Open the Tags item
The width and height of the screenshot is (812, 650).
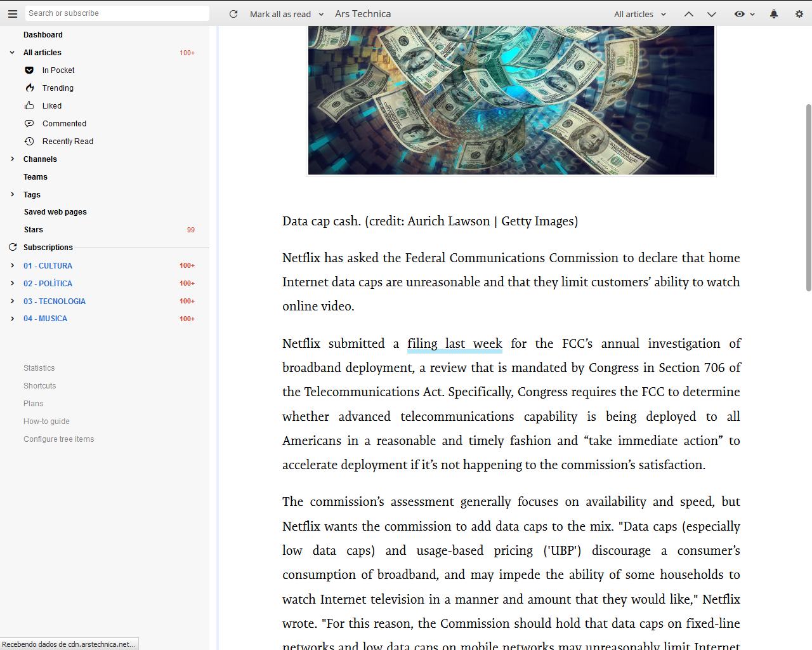pos(32,195)
